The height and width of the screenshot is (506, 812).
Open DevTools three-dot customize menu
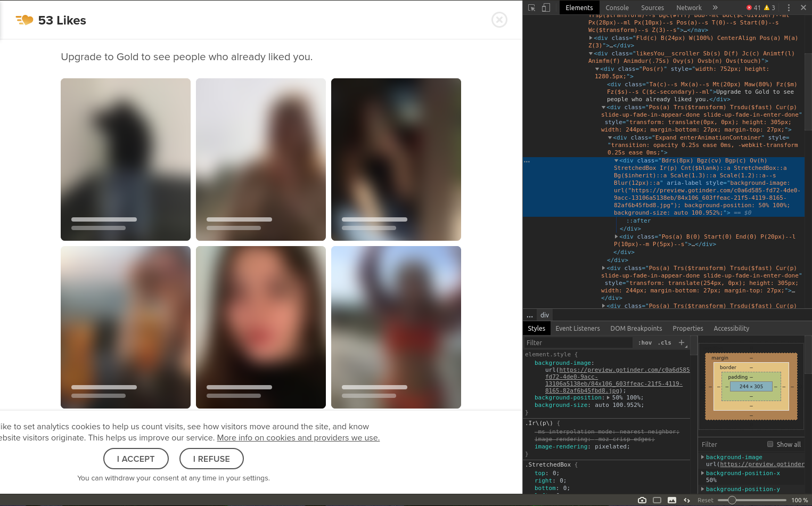(789, 8)
